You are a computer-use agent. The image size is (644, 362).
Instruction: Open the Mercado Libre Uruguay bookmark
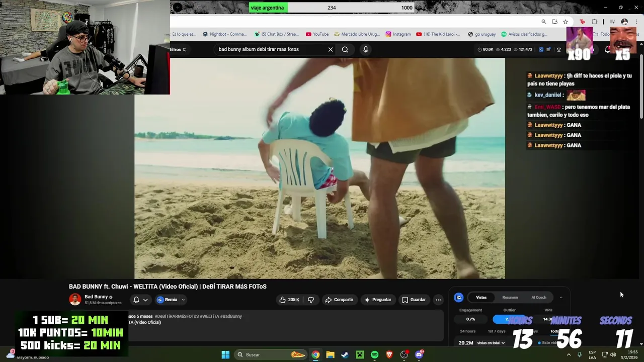(357, 34)
